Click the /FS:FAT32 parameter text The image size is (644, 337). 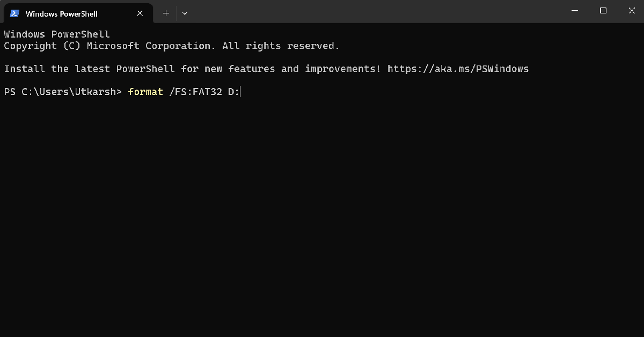click(x=195, y=92)
